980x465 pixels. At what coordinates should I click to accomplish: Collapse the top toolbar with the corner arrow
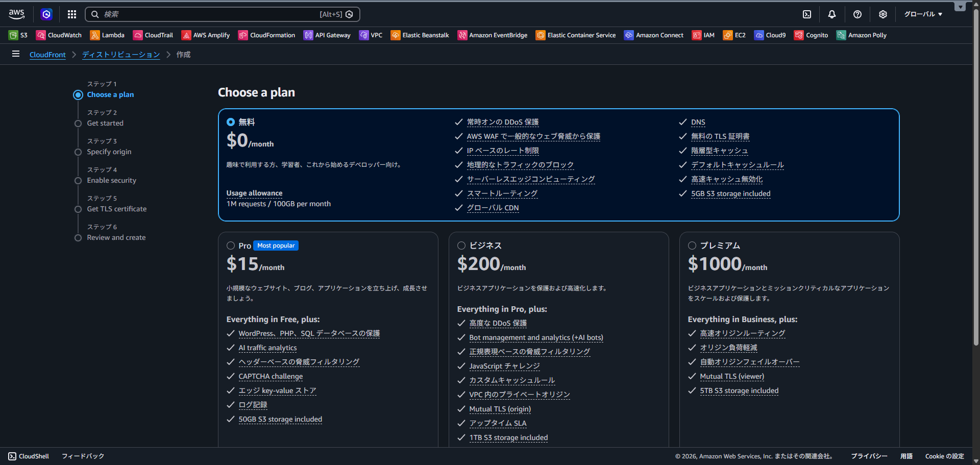tap(960, 7)
